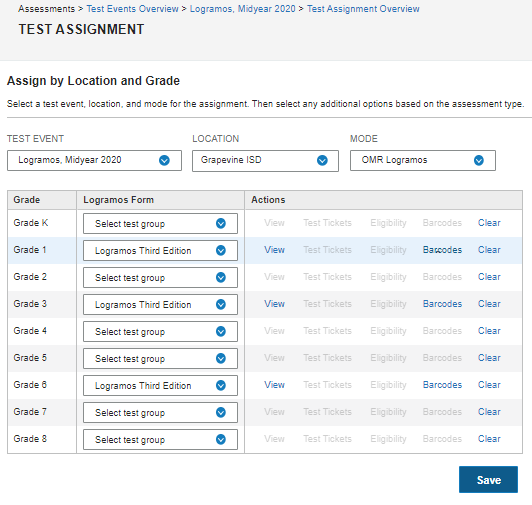Viewport: 532px width, 505px height.
Task: Open Grade 1 Logramos Form dropdown
Action: (x=160, y=250)
